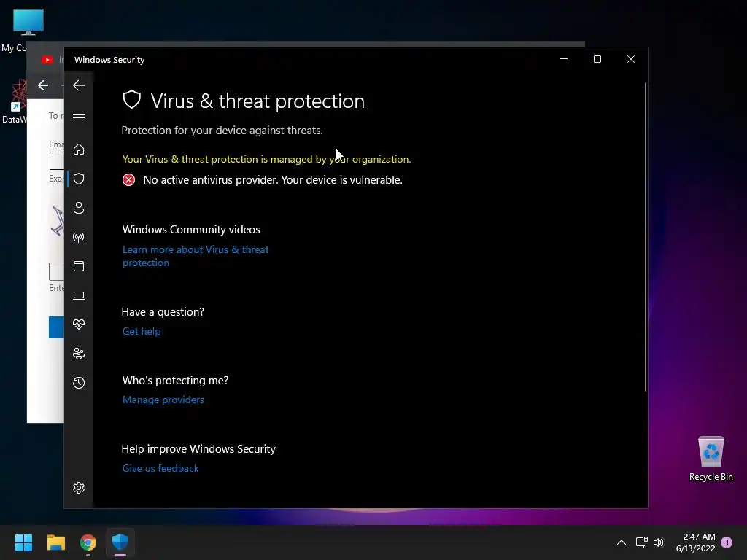
Task: Open notification center badge
Action: [x=727, y=542]
